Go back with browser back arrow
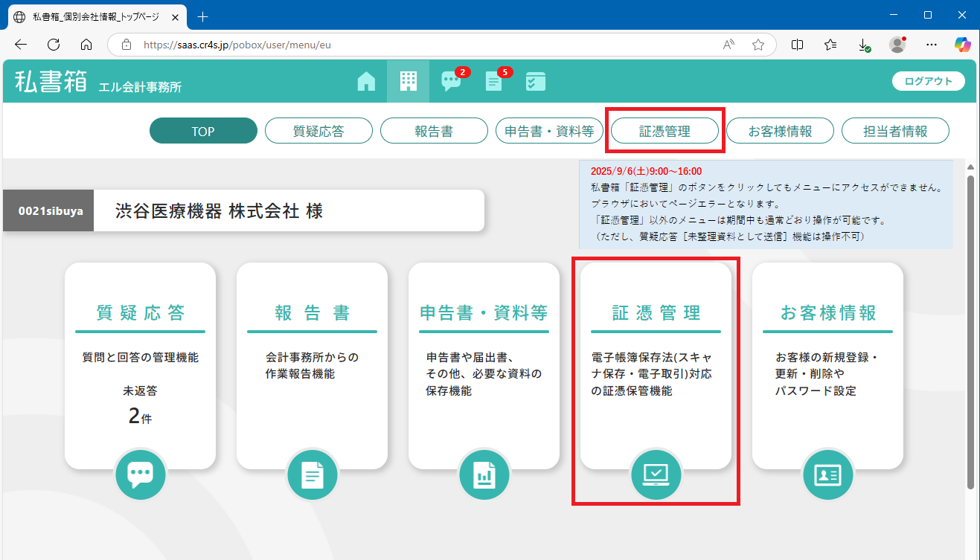980x560 pixels. 21,45
